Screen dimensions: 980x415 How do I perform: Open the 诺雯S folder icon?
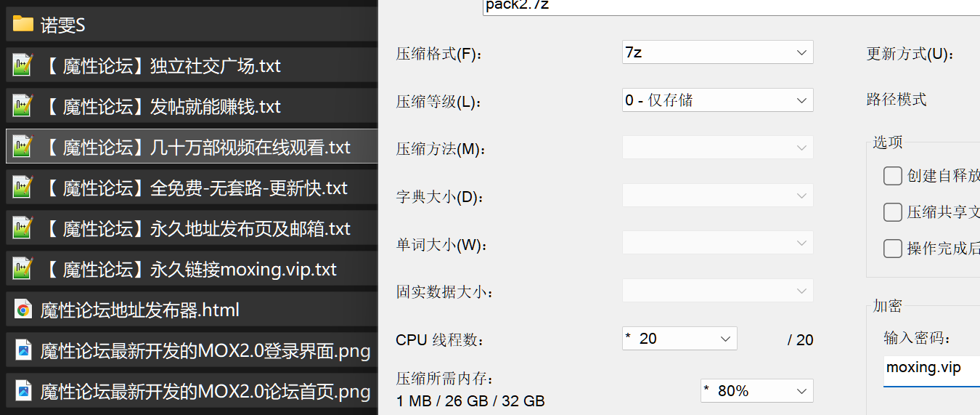[23, 25]
